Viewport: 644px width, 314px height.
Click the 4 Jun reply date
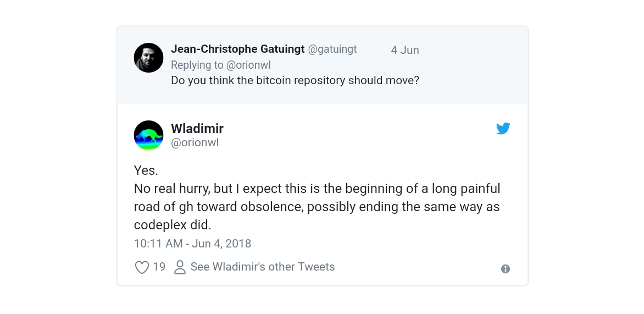[x=405, y=50]
